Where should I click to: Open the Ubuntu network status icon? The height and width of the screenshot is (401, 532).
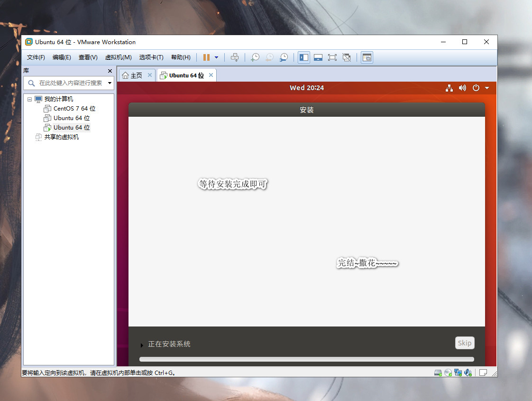[x=449, y=88]
